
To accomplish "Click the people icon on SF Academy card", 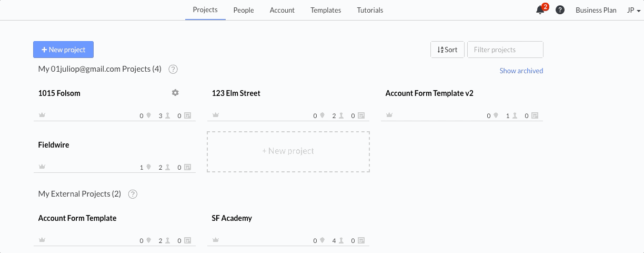I will [341, 240].
